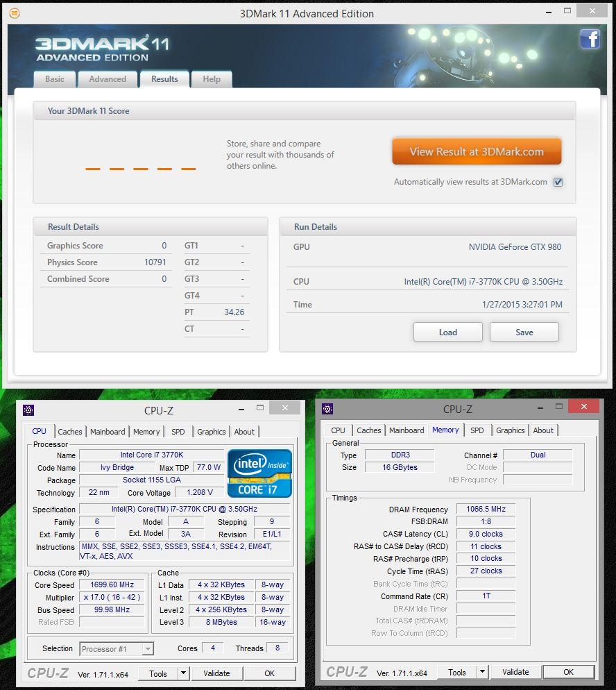Click OK button in right CPU-Z window

coord(569,672)
